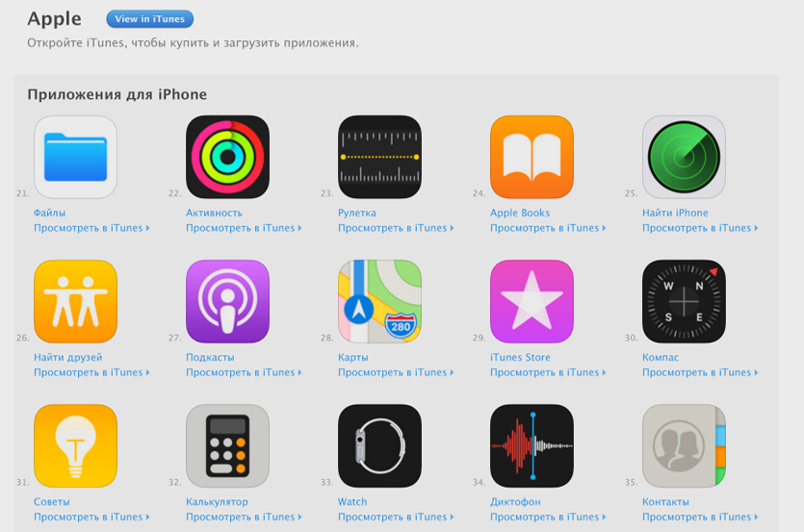This screenshot has height=532, width=804.
Task: Open the orange Apple Books icon
Action: click(x=532, y=157)
